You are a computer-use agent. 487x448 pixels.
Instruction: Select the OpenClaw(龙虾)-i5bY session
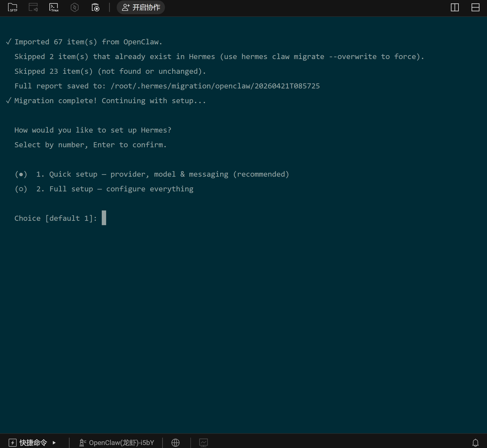click(x=117, y=443)
